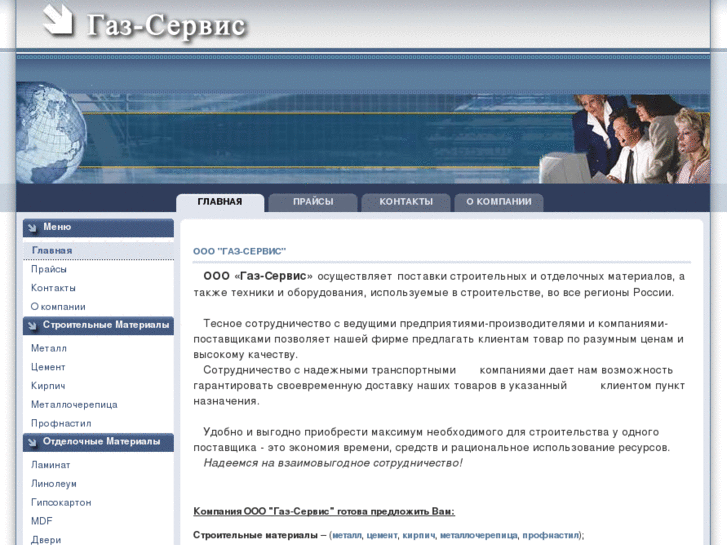Click inline металлочерепица link in text

click(x=478, y=535)
